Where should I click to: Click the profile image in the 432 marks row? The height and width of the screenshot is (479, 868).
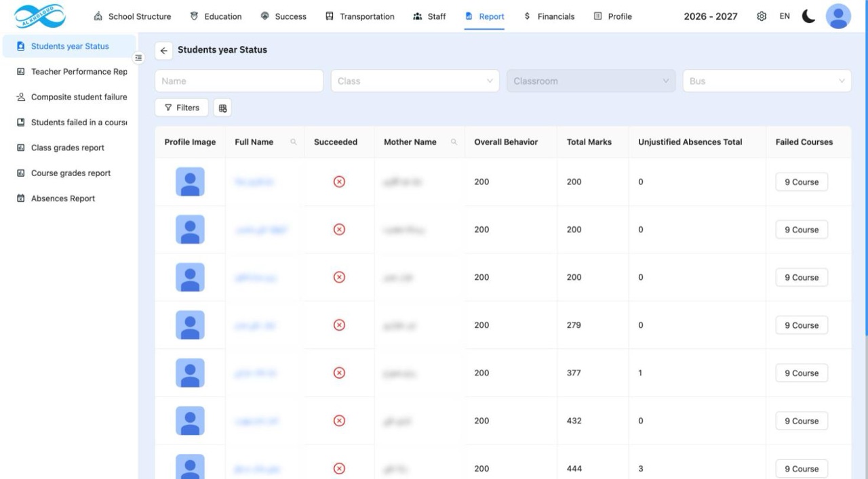[190, 421]
